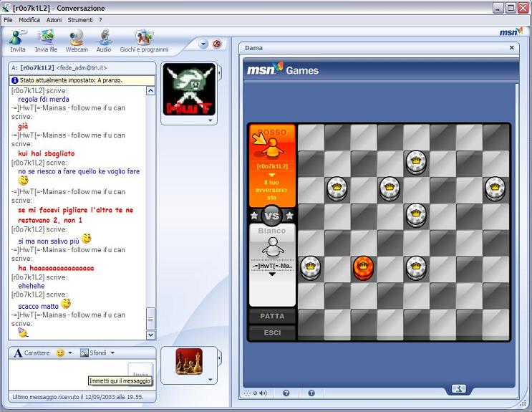Expand the Sfondi dropdown arrow
Viewport: 532px width, 412px height.
click(112, 353)
